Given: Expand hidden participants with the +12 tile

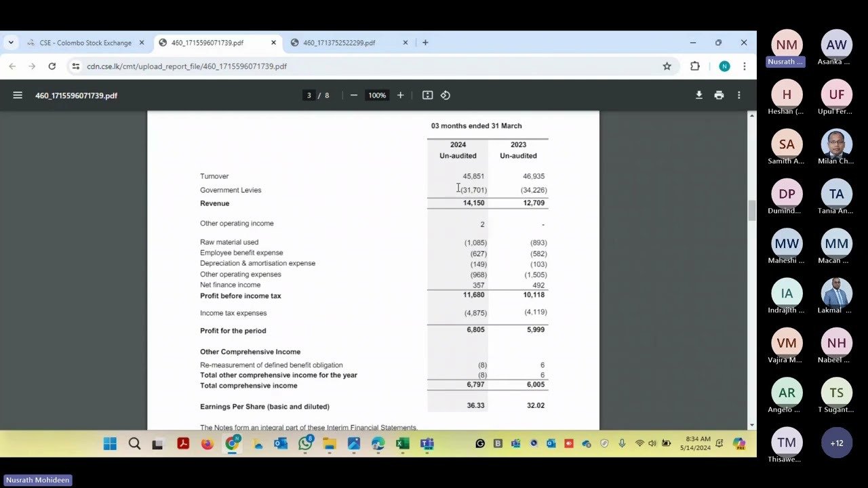Looking at the screenshot, I should click(836, 443).
